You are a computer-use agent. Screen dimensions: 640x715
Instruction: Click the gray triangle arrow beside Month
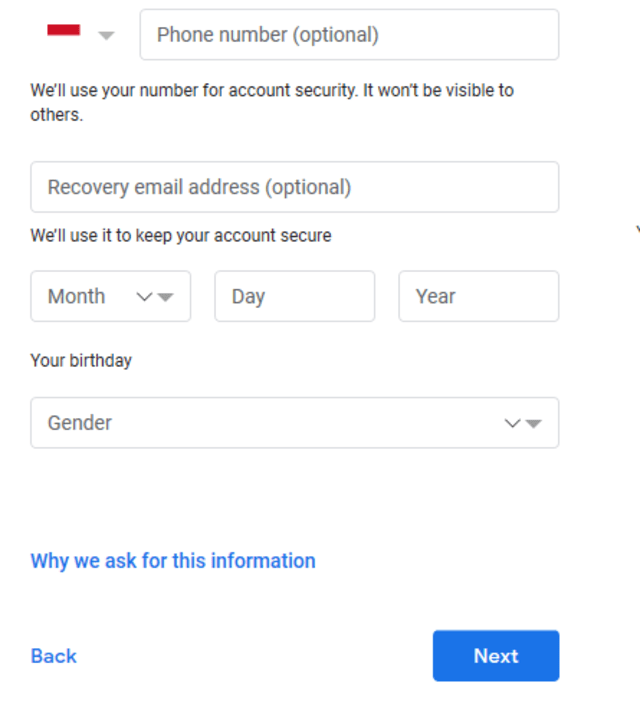tap(165, 297)
